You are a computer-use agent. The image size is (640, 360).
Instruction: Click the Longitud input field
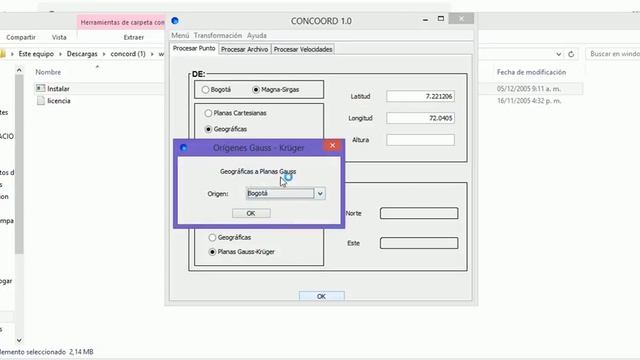(x=420, y=118)
